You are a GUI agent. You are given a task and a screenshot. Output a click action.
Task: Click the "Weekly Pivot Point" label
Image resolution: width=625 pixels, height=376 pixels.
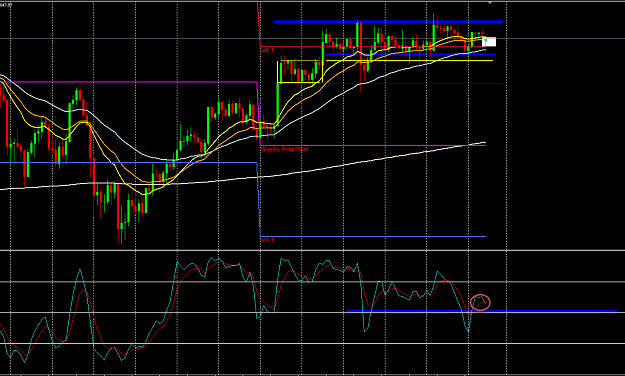pos(284,149)
